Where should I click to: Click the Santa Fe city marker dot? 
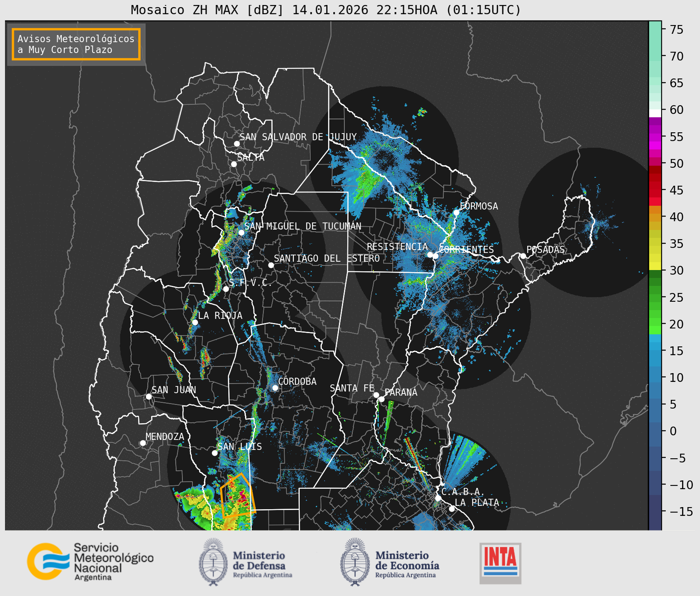[376, 395]
